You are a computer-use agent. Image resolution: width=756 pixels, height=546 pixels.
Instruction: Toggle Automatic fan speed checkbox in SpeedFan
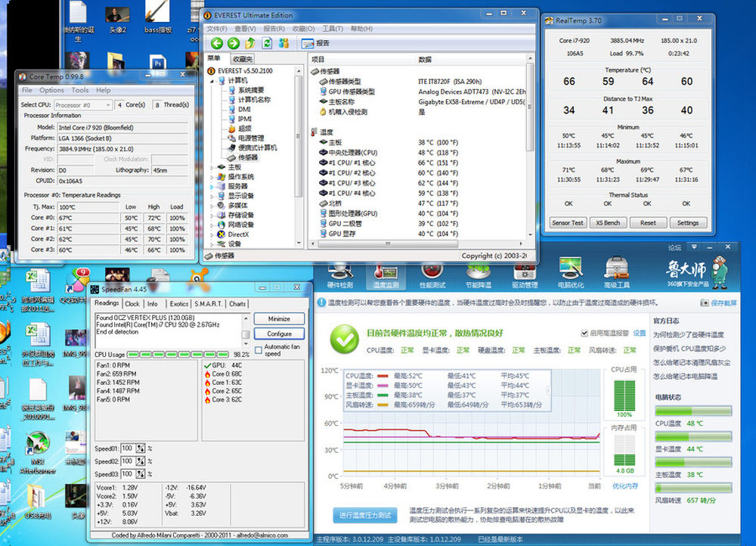point(259,349)
